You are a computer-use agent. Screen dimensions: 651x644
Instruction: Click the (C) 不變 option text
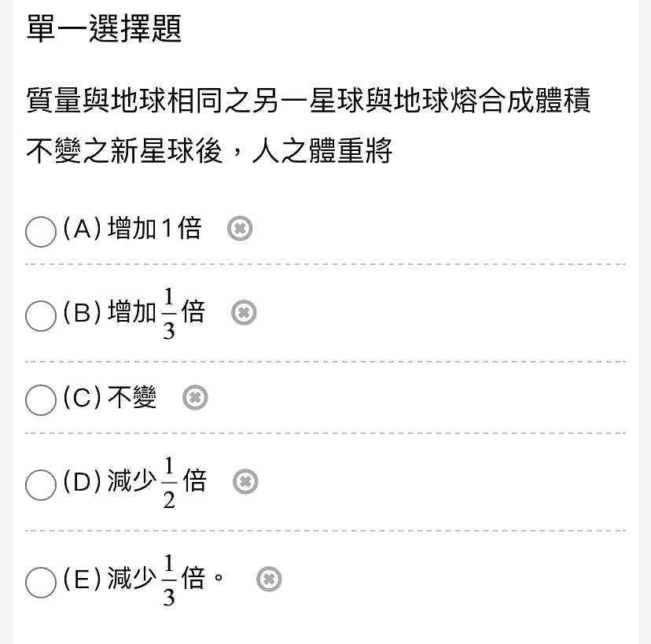coord(110,397)
